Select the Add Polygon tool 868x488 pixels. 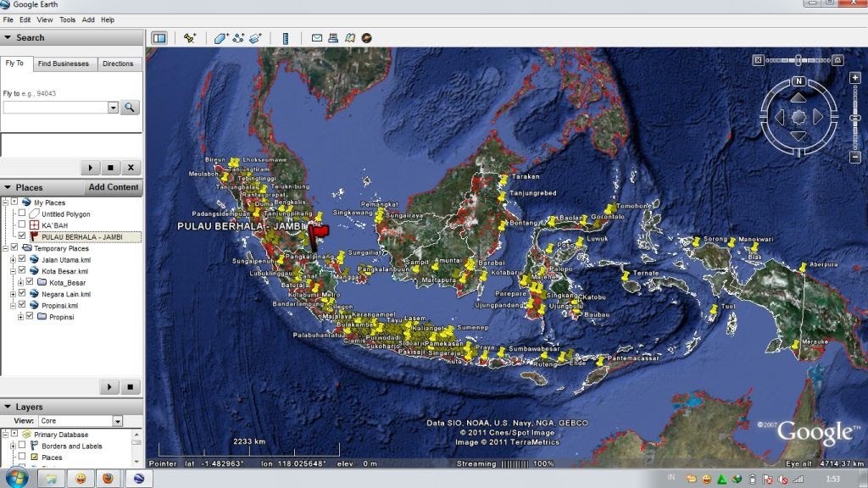(x=221, y=38)
